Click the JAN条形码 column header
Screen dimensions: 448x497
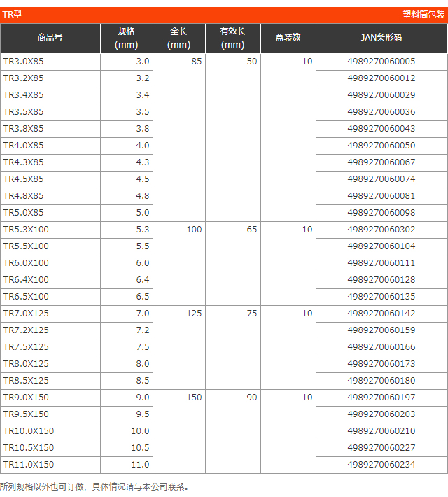click(381, 38)
